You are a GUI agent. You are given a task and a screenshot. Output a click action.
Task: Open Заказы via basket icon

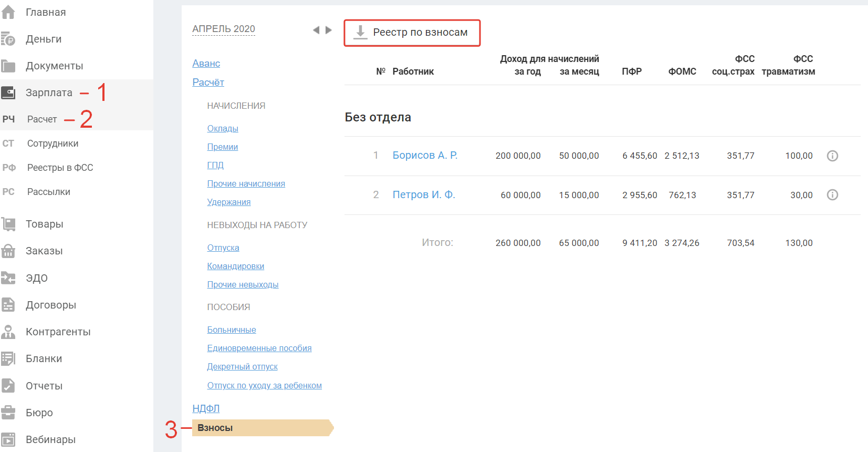8,251
